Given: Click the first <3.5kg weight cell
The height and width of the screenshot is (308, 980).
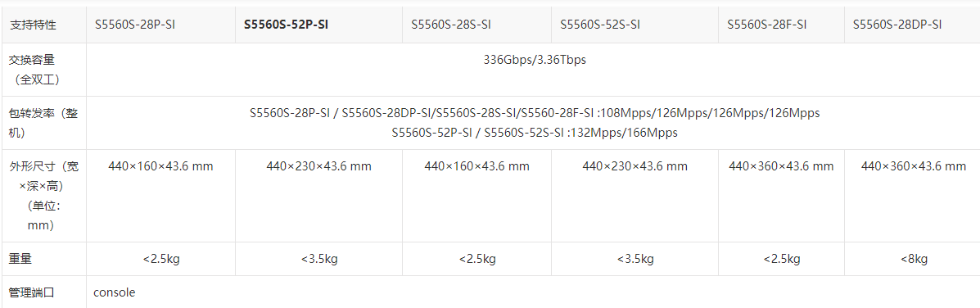Looking at the screenshot, I should coord(318,259).
